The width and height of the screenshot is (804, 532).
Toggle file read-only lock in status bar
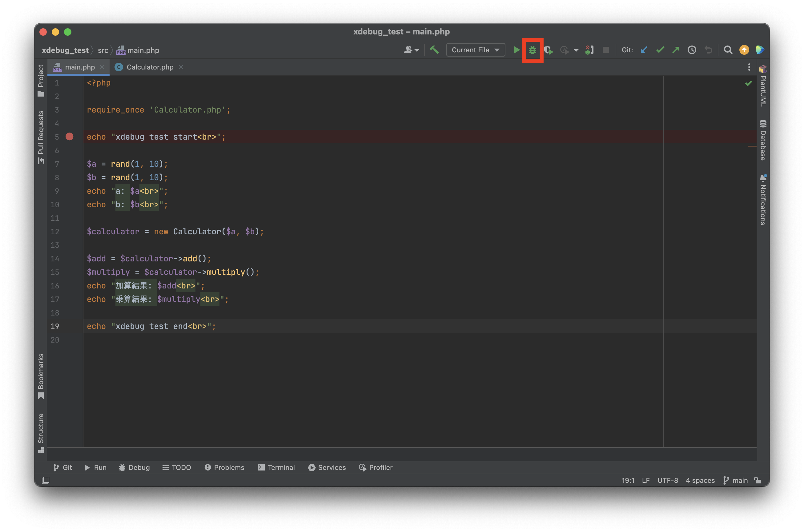[758, 480]
